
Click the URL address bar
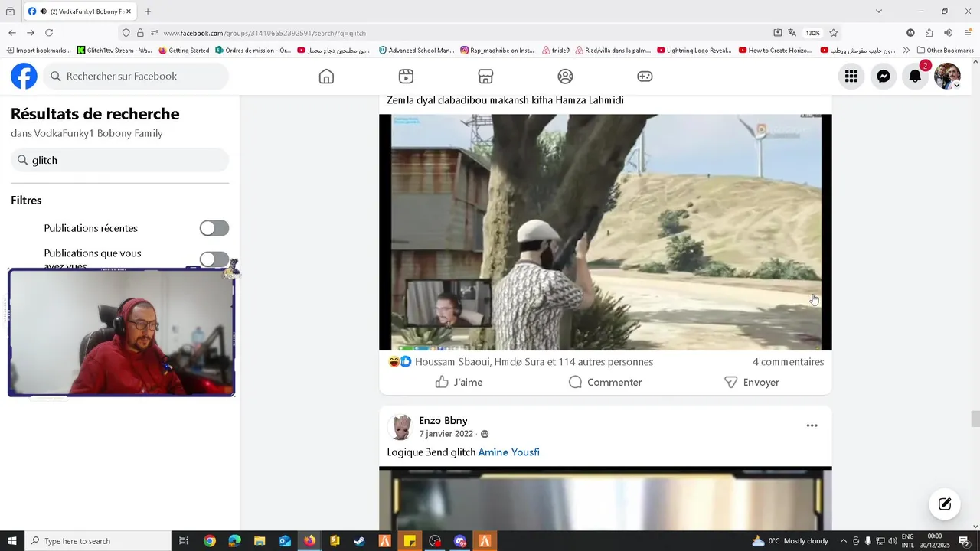pyautogui.click(x=459, y=33)
